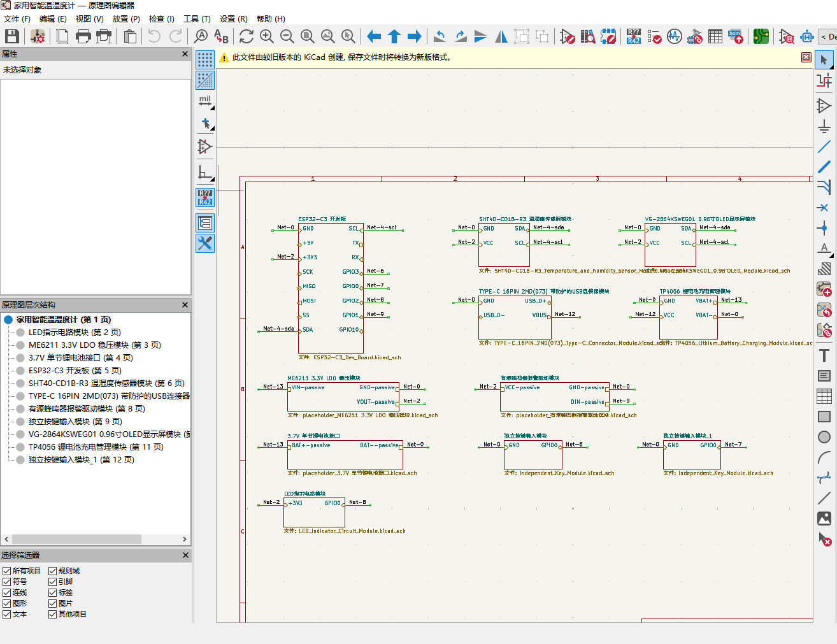This screenshot has height=644, width=837.
Task: Close the 选择筛选器 panel
Action: click(185, 555)
